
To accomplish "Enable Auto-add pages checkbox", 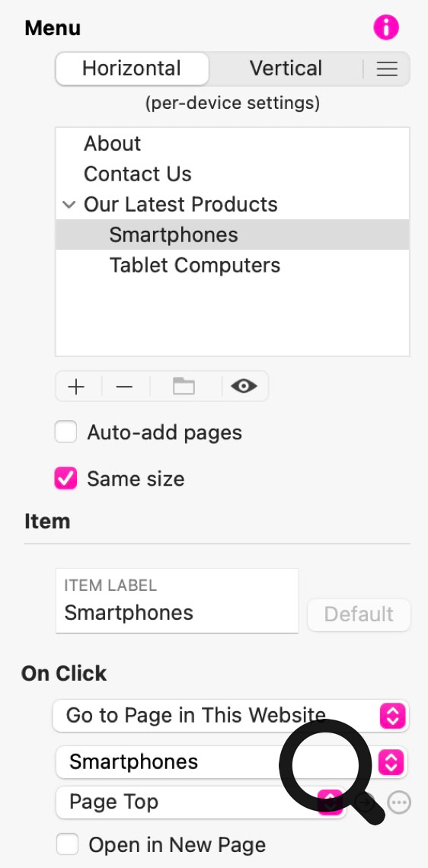I will (66, 432).
